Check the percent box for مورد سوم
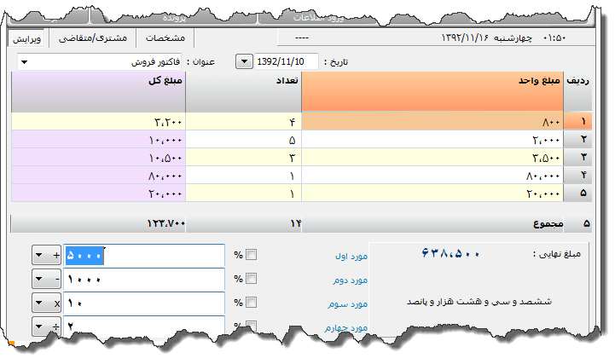The height and width of the screenshot is (364, 615). [251, 303]
